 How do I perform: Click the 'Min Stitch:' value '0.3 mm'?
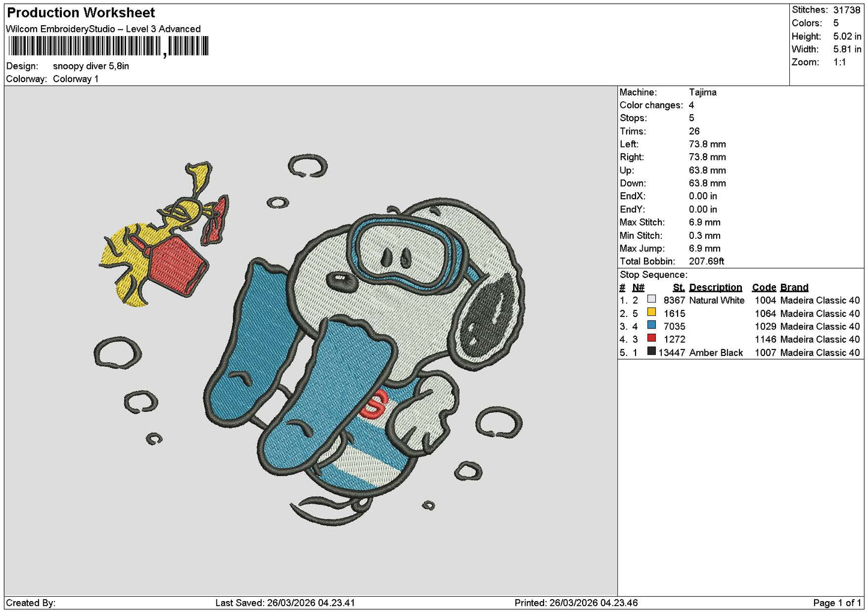(x=705, y=235)
